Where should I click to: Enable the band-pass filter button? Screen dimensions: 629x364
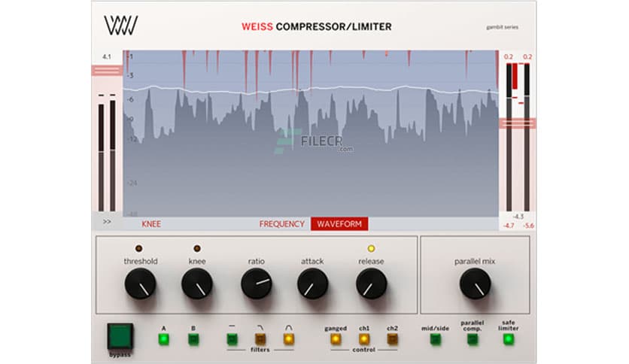(288, 339)
